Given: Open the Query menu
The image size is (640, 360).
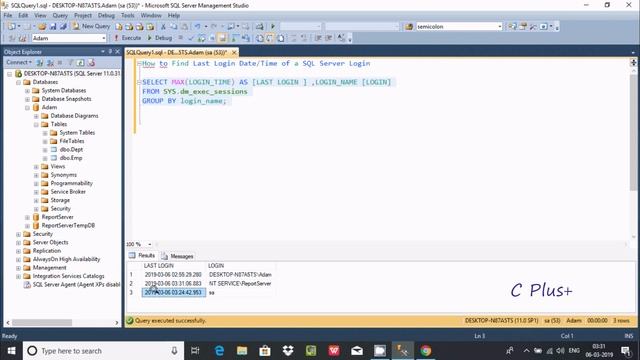Looking at the screenshot, I should coord(60,15).
